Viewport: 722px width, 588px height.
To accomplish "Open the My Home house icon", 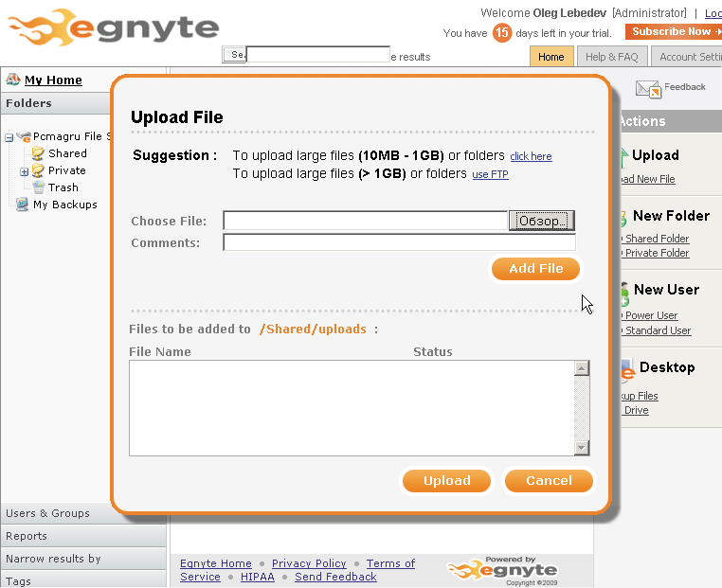I will pos(13,80).
